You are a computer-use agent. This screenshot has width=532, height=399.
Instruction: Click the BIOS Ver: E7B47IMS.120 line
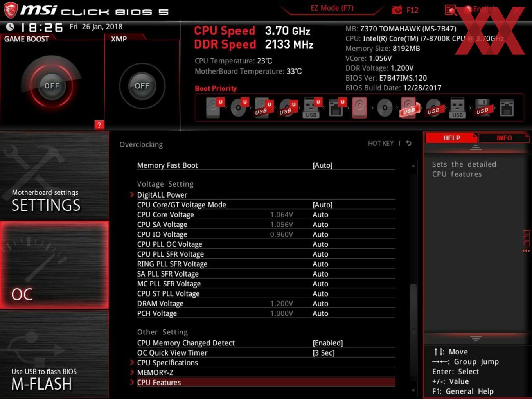386,78
